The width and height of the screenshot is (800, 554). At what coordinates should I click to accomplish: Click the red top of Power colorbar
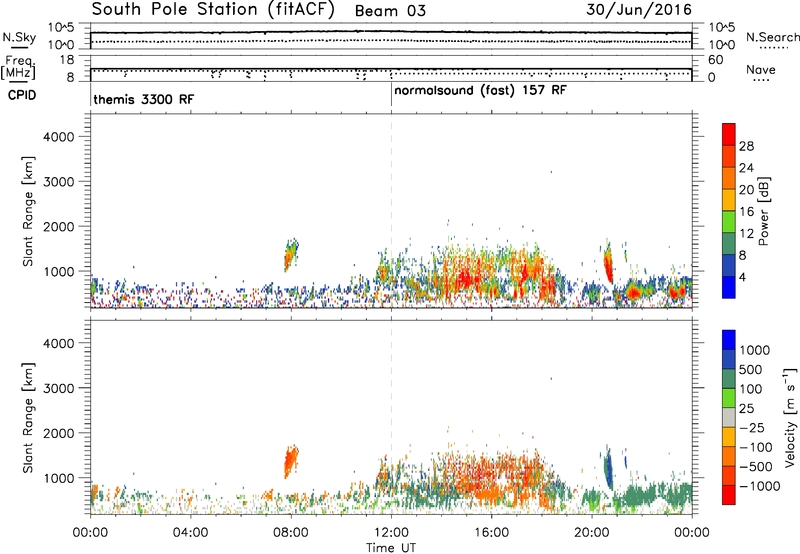tap(729, 133)
